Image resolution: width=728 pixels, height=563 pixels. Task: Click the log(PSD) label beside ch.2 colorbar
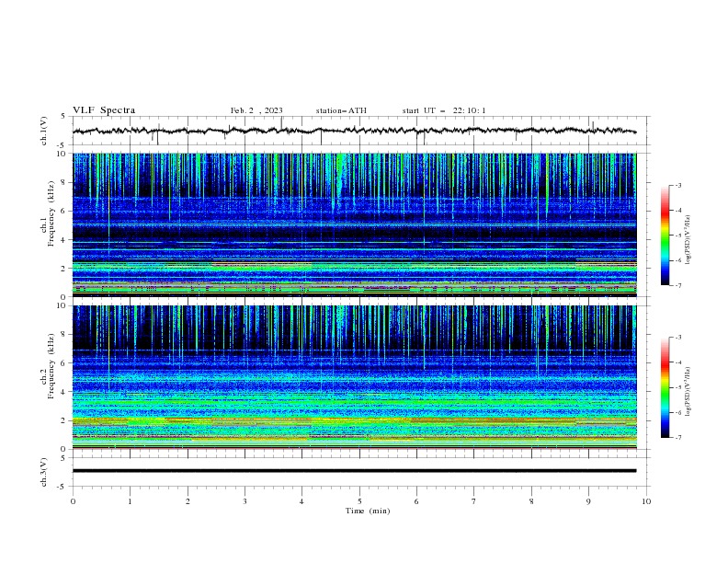coord(688,392)
